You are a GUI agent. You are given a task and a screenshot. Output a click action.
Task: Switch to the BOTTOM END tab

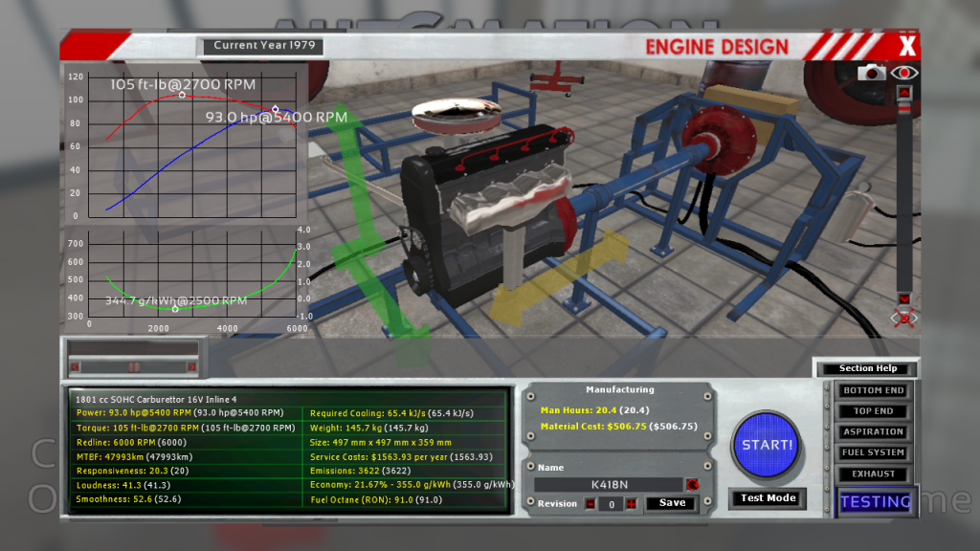click(x=873, y=390)
